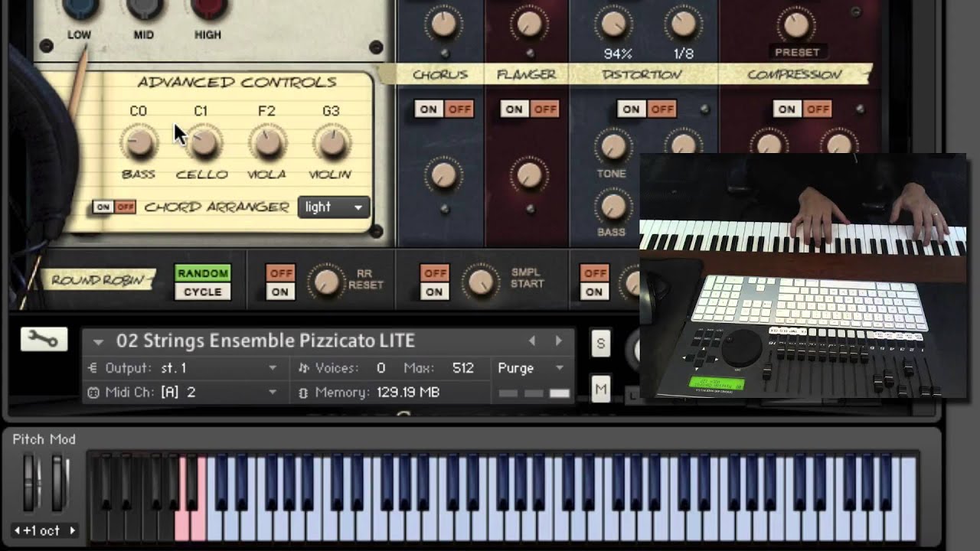Click the Chorus knob below its ON/OFF switch
This screenshot has width=980, height=551.
click(x=443, y=176)
